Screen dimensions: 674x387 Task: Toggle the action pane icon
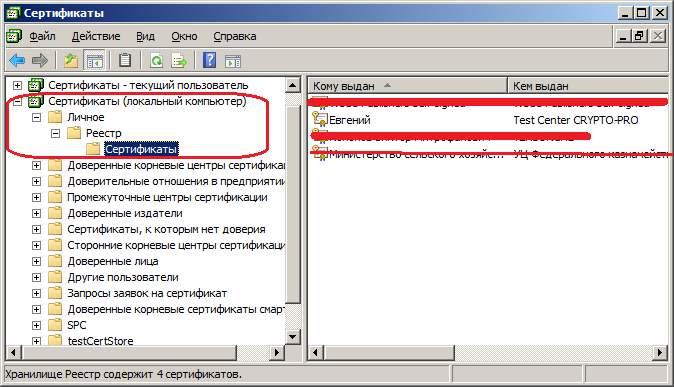click(233, 61)
